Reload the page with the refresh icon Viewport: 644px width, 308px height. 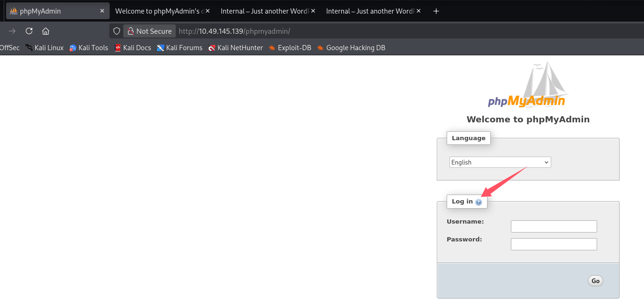[x=29, y=31]
